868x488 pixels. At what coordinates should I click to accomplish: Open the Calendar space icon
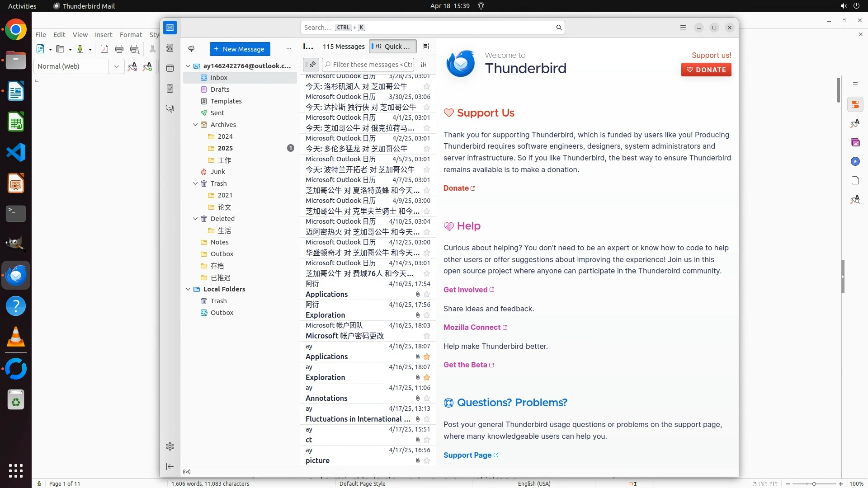click(x=170, y=68)
